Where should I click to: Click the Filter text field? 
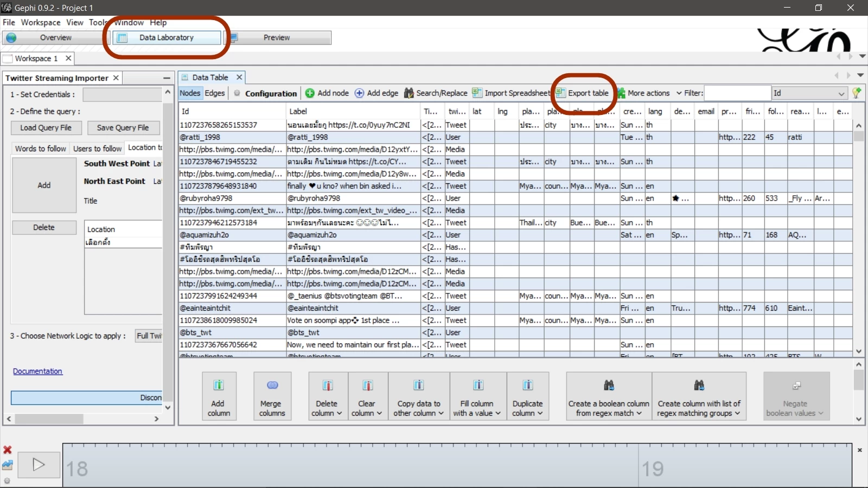tap(737, 93)
